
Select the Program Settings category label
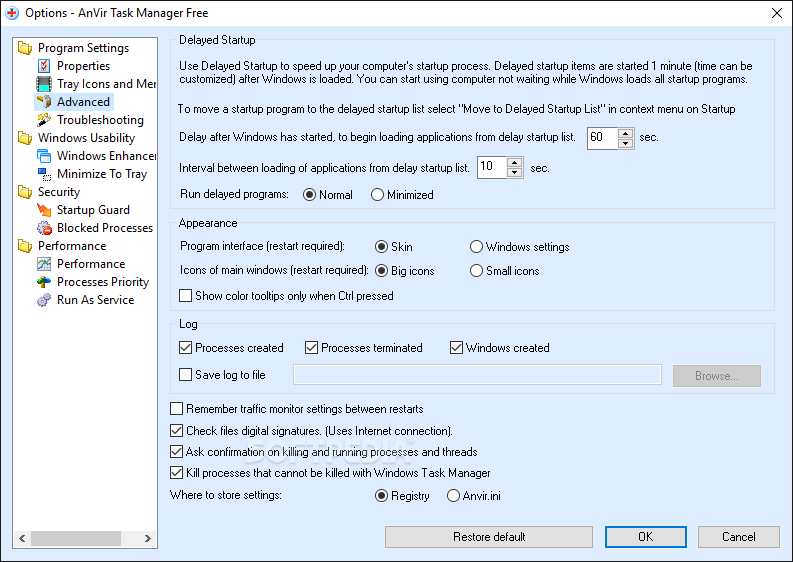point(83,48)
